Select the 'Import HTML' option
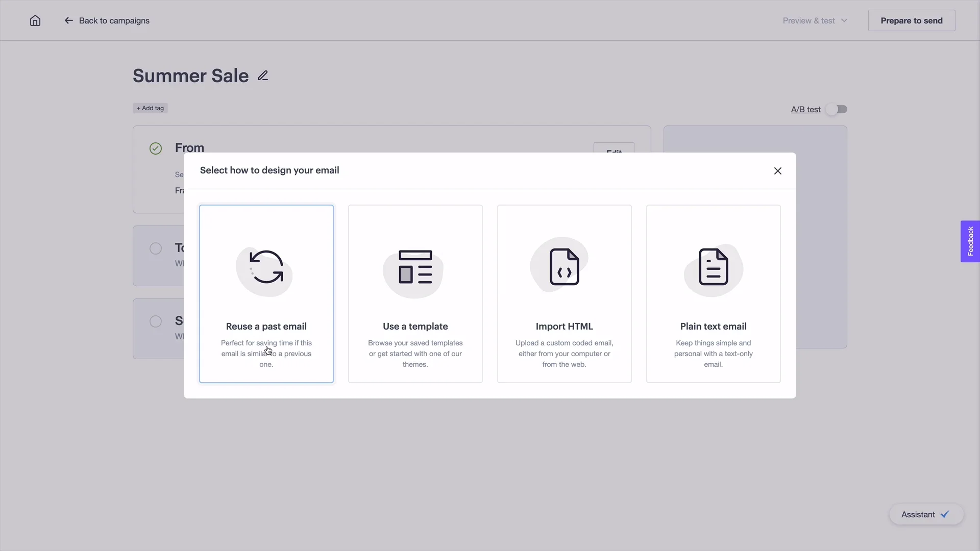The height and width of the screenshot is (551, 980). click(564, 294)
